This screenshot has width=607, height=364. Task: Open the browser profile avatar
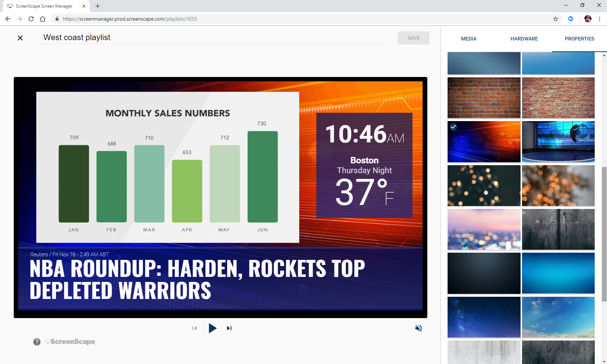(x=588, y=19)
